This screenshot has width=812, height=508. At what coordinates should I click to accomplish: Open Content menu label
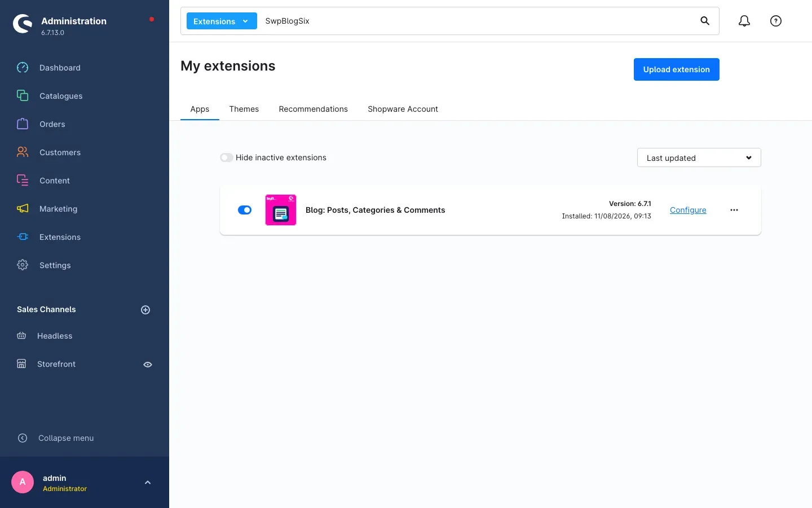(x=55, y=181)
